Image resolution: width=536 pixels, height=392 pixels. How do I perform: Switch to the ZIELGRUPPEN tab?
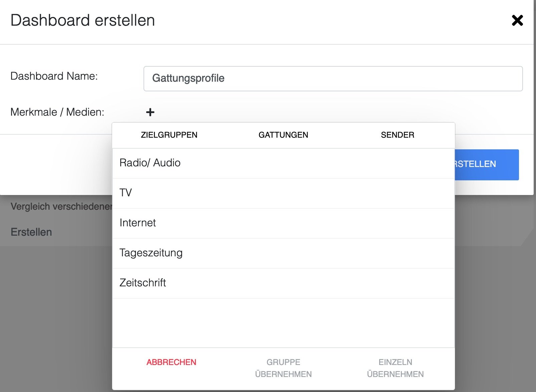click(x=169, y=135)
